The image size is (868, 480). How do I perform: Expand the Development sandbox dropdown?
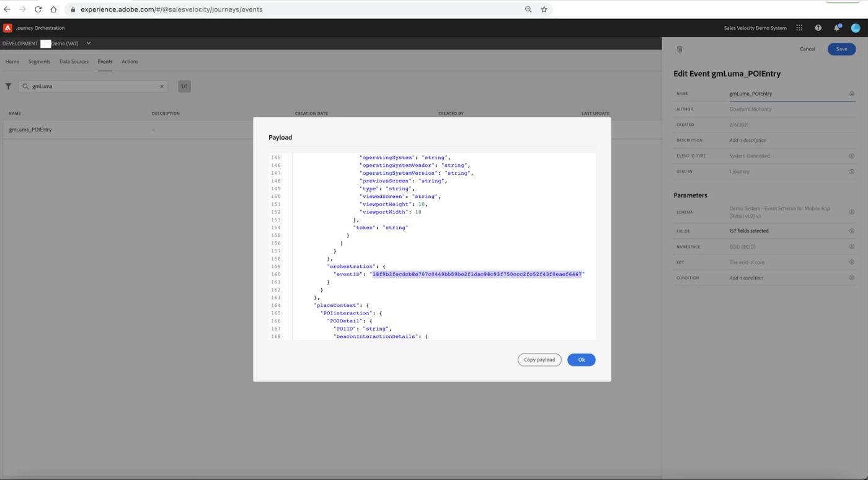(89, 43)
